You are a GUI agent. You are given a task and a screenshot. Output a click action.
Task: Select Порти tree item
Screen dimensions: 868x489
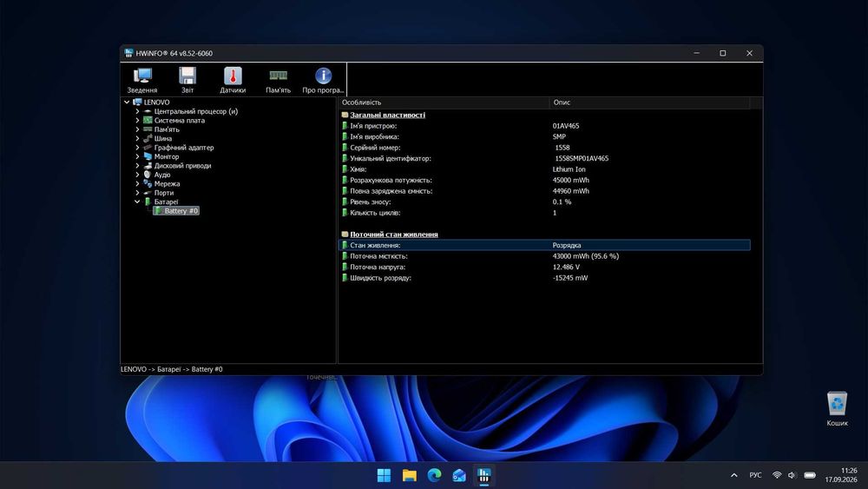click(x=158, y=193)
